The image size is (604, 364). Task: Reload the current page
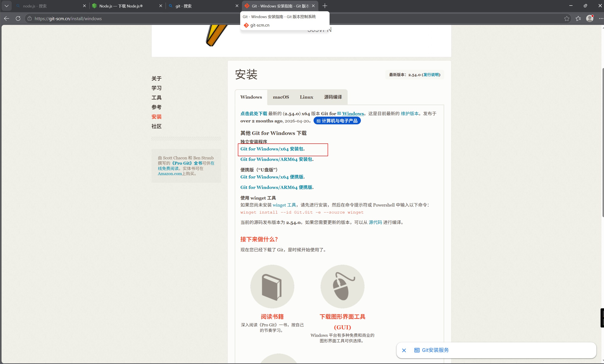[18, 19]
